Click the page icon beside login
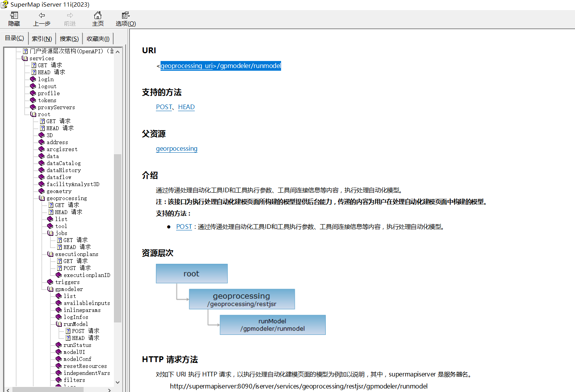575x392 pixels. (x=33, y=79)
